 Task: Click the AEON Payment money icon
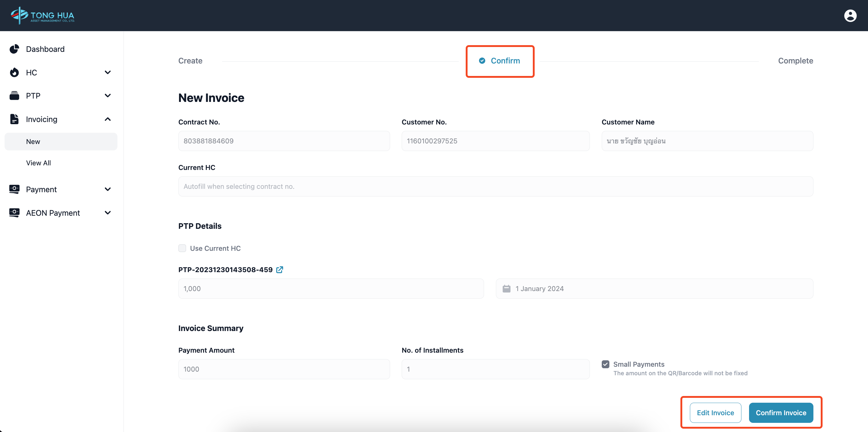tap(14, 213)
